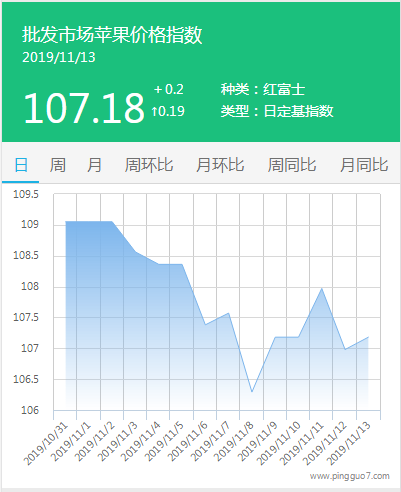Click the chart peak at 2019/11/11
Viewport: 401px width, 492px height.
[x=321, y=288]
